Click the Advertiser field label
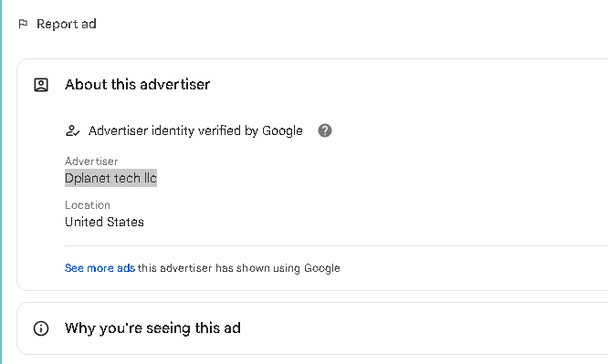 tap(91, 161)
